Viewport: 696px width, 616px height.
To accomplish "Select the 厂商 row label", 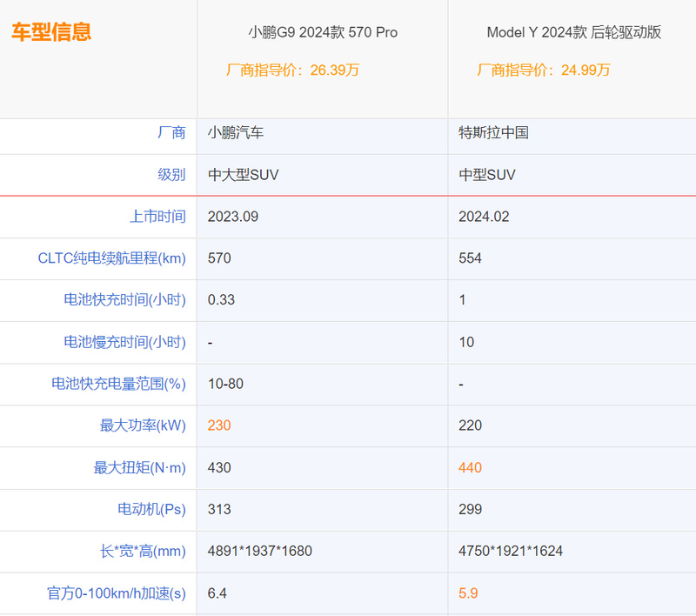I will [171, 133].
